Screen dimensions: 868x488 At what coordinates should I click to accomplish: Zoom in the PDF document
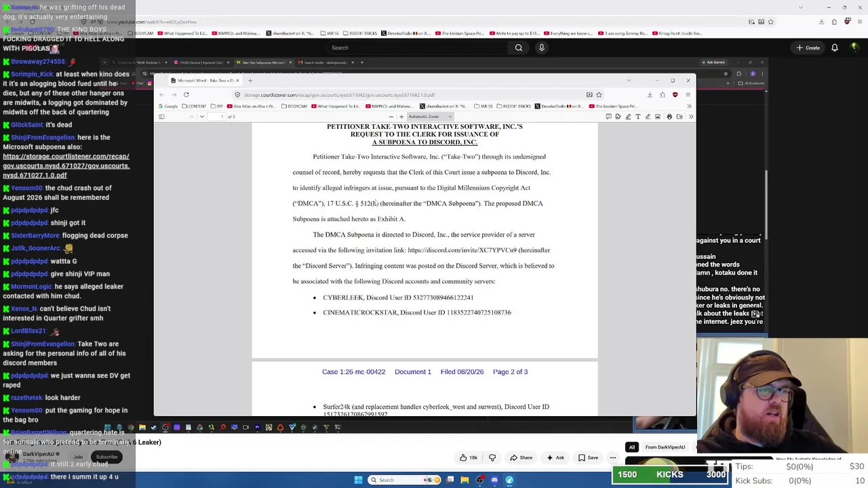point(401,117)
